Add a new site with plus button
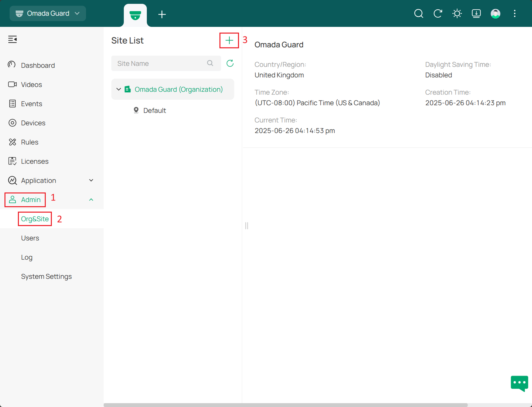Viewport: 532px width, 407px height. coord(229,41)
